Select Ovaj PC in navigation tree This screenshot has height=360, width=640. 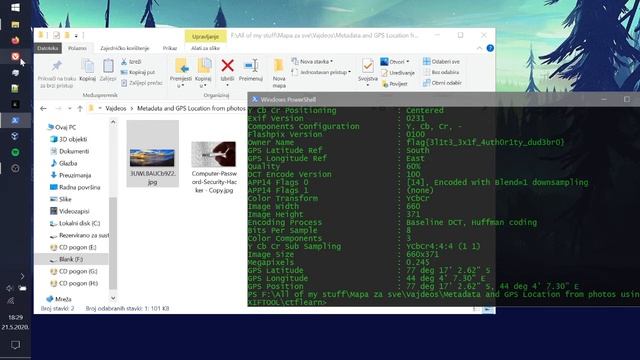(62, 127)
